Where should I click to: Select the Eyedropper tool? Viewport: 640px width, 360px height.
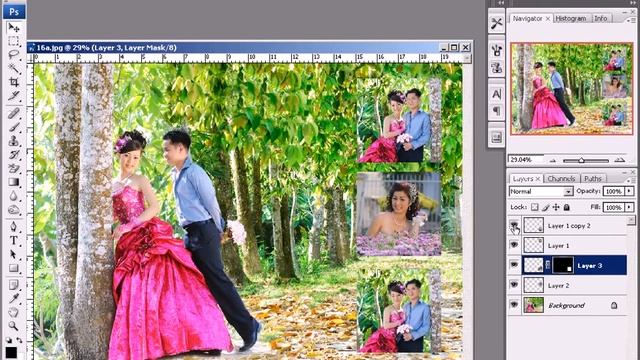pos(13,298)
